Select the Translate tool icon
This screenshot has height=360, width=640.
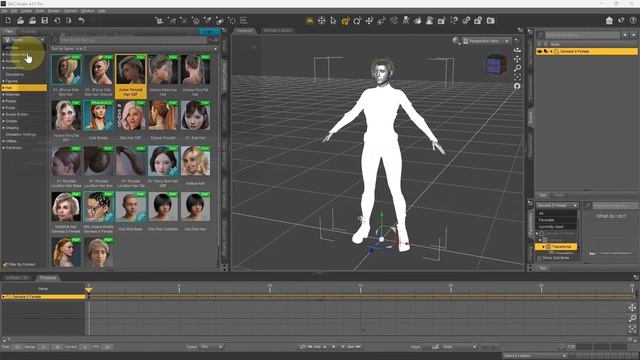pyautogui.click(x=369, y=20)
